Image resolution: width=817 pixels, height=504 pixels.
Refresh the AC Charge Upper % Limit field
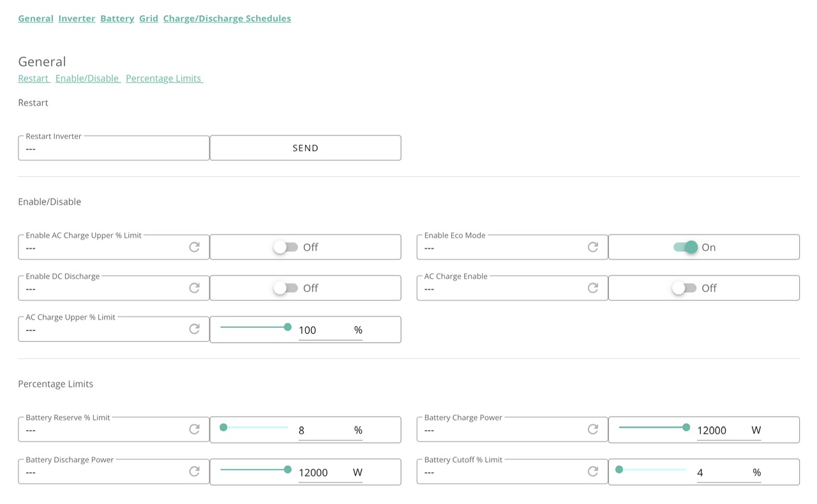coord(195,329)
